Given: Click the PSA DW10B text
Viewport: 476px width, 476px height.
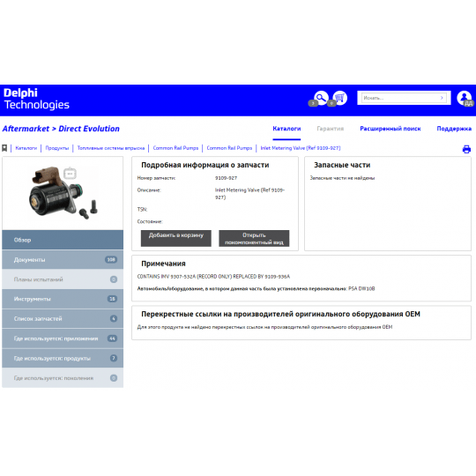Looking at the screenshot, I should tap(361, 289).
